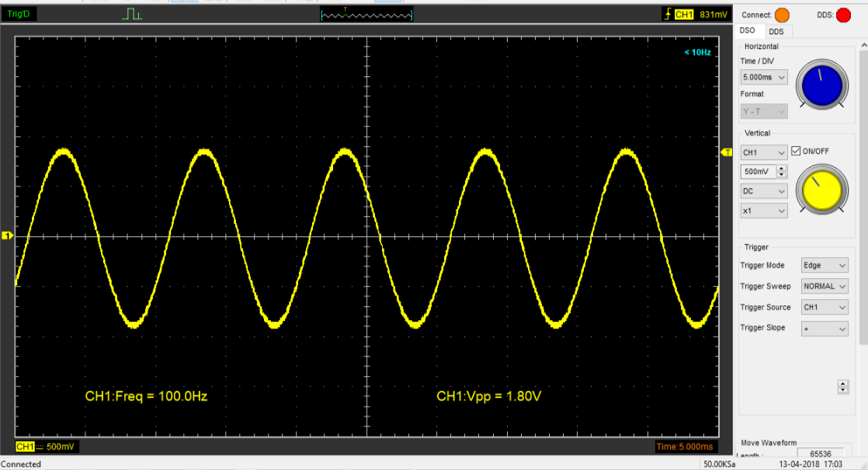Open the Trigger Slope + dropdown

tap(825, 329)
